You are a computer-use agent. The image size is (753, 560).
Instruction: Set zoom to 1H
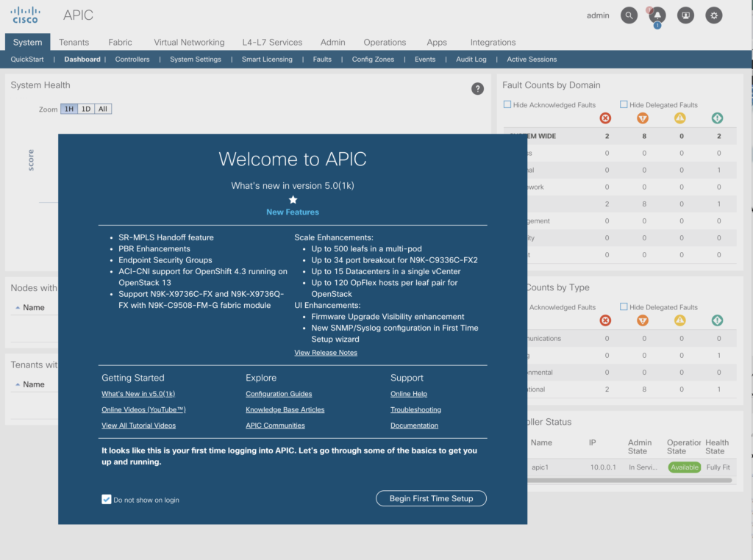click(69, 109)
